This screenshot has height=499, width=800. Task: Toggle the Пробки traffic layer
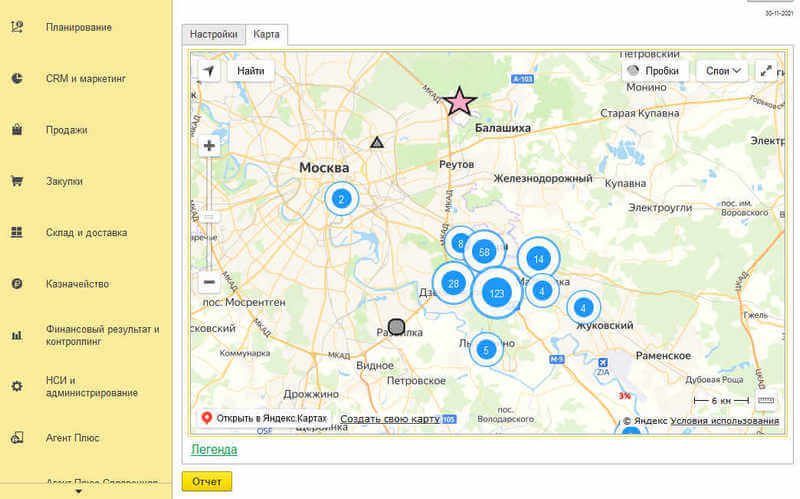(x=655, y=71)
